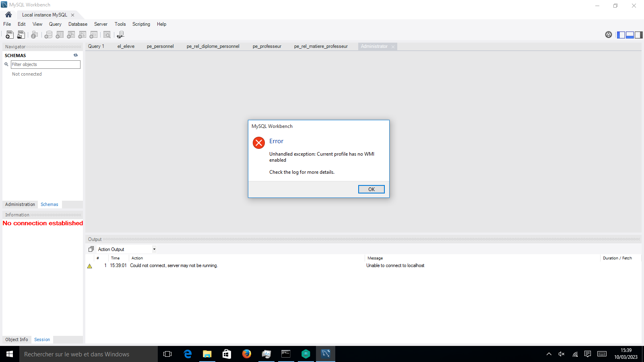Refresh the SCHEMAS list
This screenshot has height=362, width=644.
pyautogui.click(x=76, y=56)
